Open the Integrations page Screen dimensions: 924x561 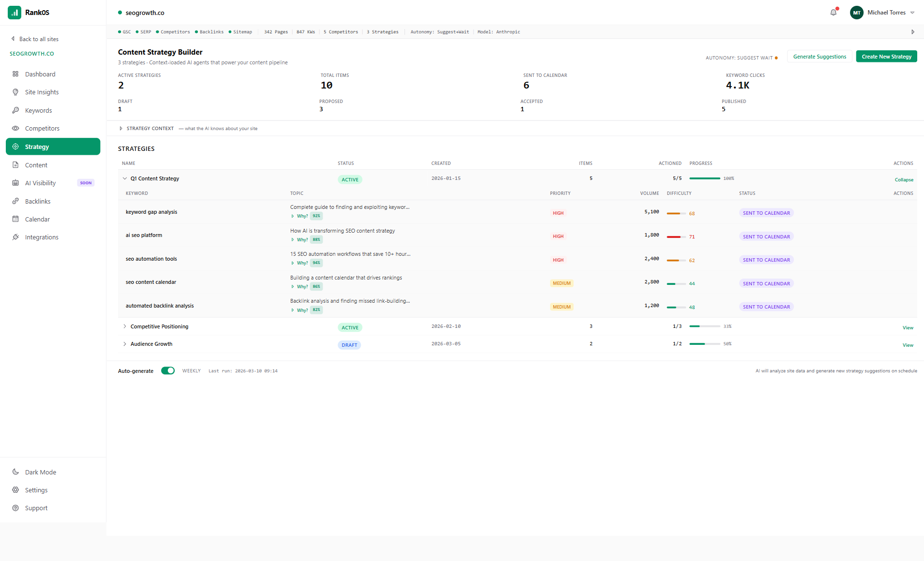(x=41, y=237)
